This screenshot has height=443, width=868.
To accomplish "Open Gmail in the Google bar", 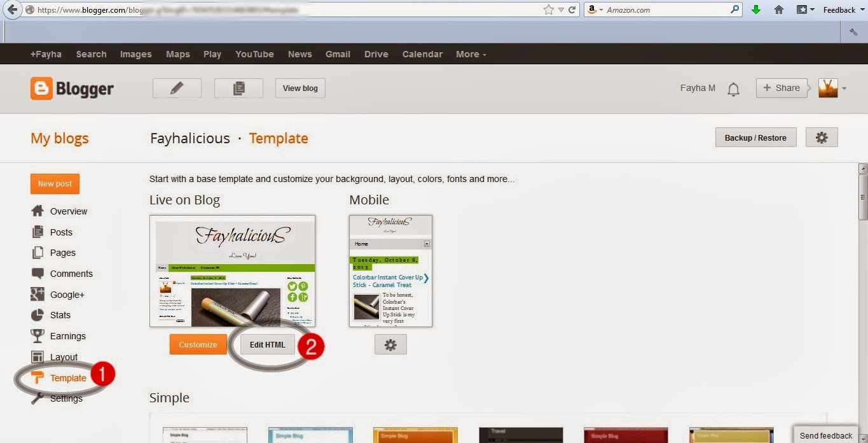I will (x=338, y=54).
